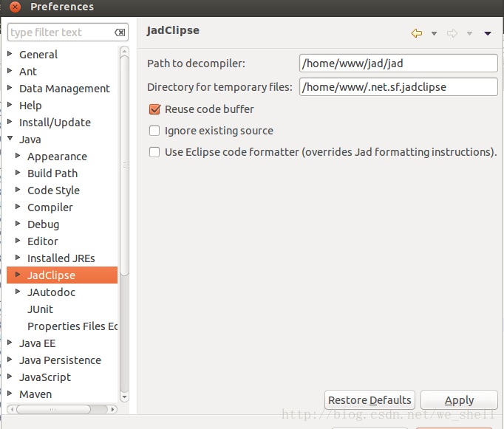Select Data Management in the tree

[x=64, y=89]
